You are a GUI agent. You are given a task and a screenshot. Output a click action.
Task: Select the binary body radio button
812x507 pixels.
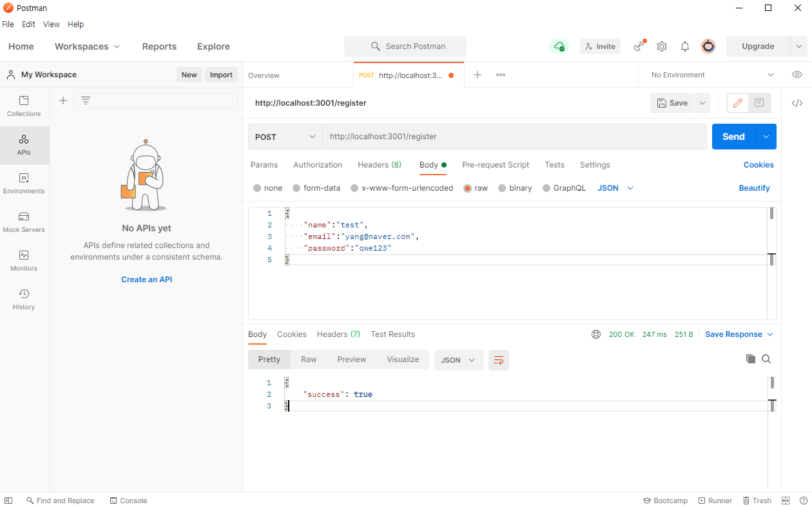click(x=502, y=188)
